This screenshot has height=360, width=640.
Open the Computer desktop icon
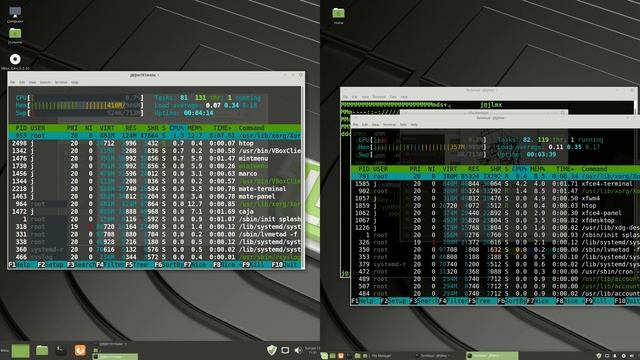coord(15,13)
